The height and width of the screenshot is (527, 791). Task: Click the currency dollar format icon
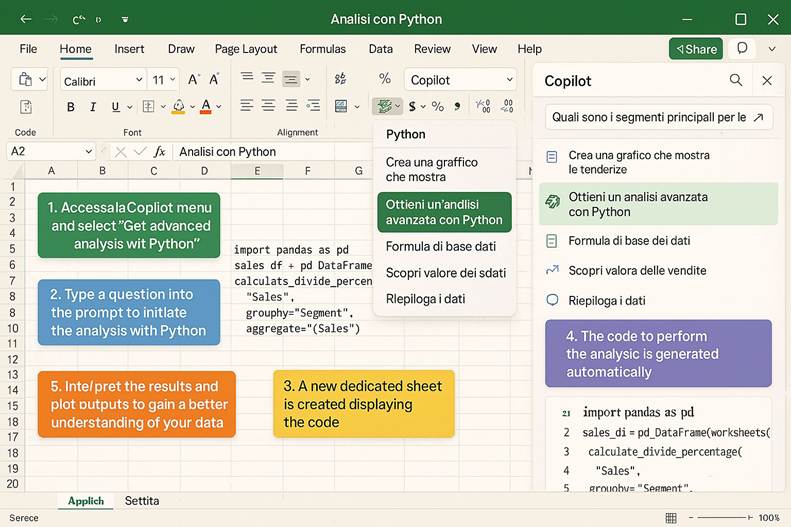click(x=410, y=106)
